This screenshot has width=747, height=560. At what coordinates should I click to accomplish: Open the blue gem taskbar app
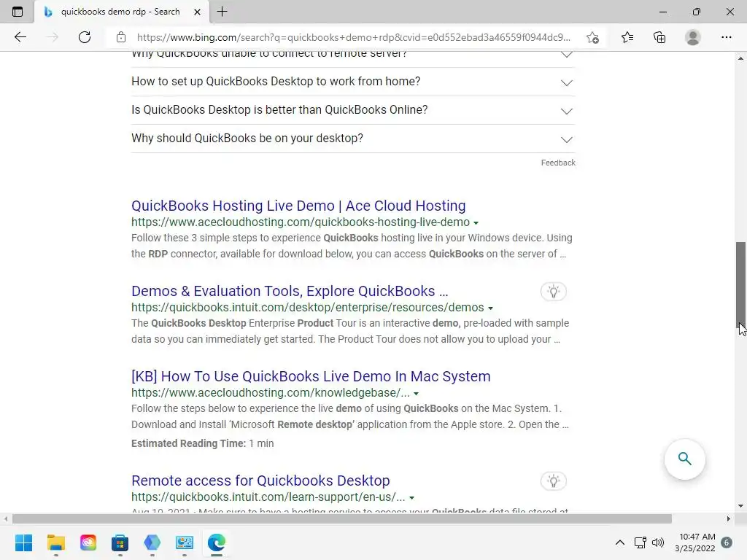(152, 542)
